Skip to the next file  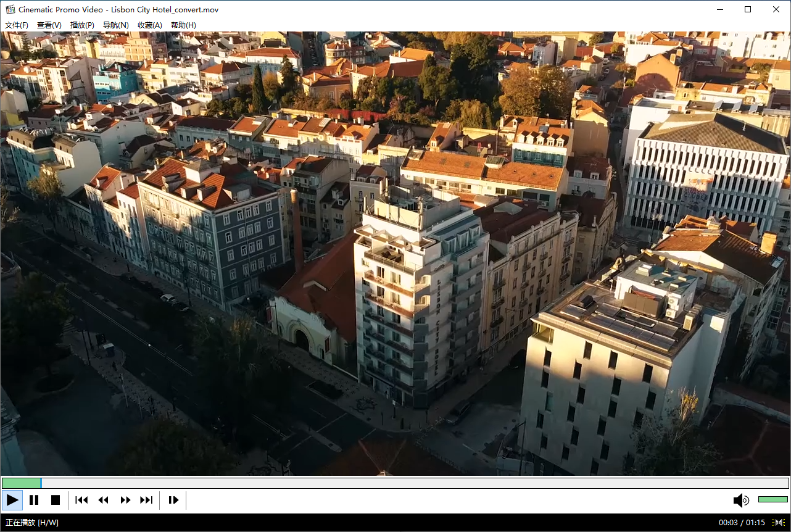146,500
